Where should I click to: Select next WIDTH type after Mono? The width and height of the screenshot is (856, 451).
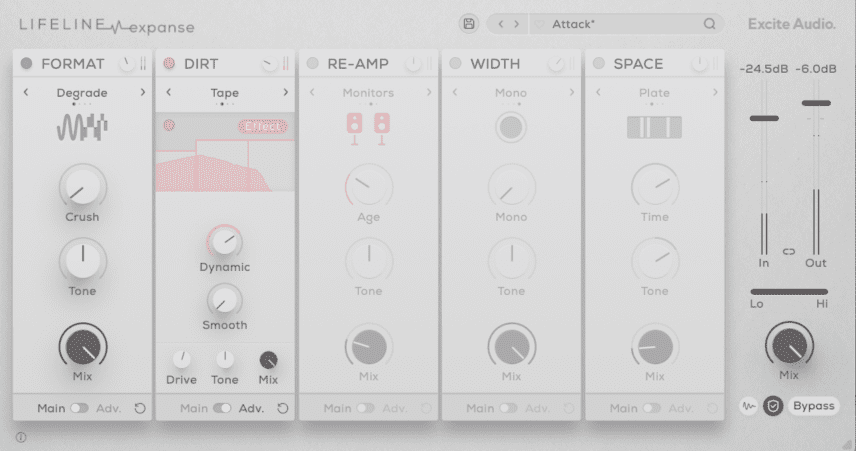tap(572, 92)
